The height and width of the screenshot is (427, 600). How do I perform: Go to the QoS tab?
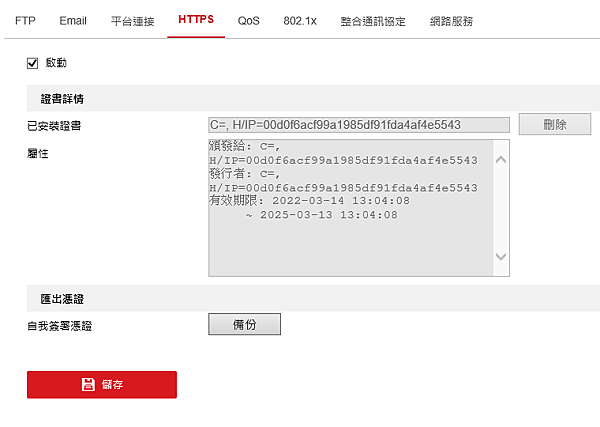coord(248,21)
